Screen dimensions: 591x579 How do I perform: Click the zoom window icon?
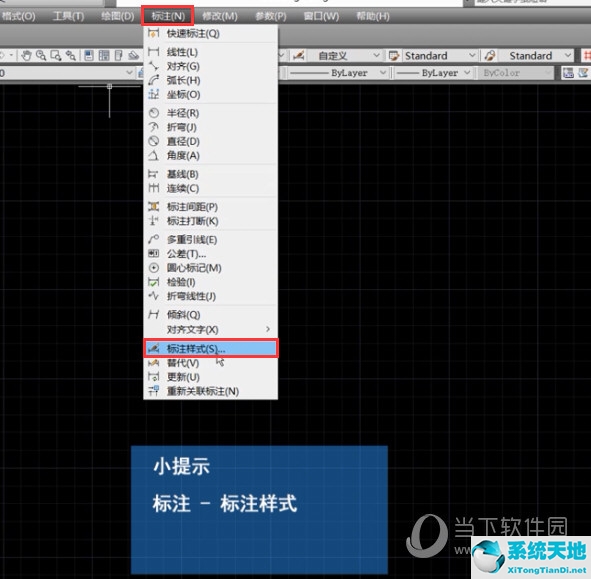coord(56,56)
